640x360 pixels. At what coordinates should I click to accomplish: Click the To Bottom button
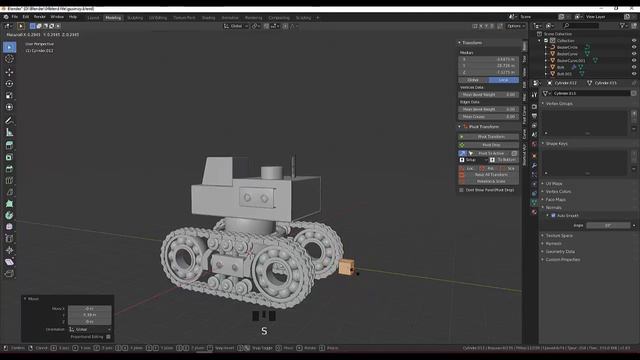point(504,160)
